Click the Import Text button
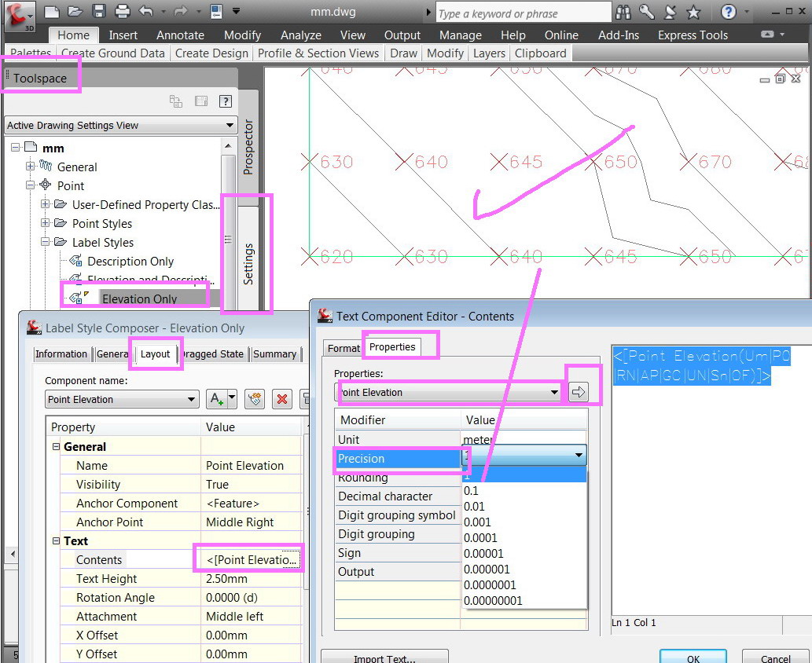Image resolution: width=812 pixels, height=663 pixels. 384,658
